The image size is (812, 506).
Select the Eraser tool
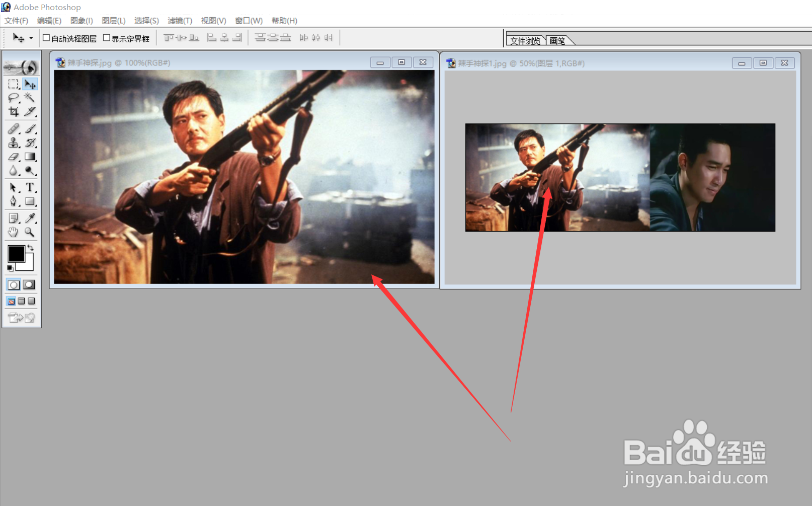(x=14, y=157)
